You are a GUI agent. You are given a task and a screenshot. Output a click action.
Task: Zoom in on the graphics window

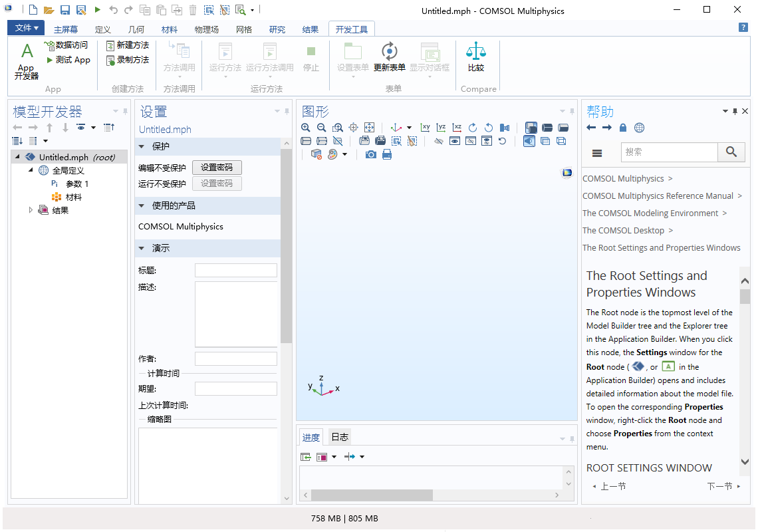[x=305, y=128]
